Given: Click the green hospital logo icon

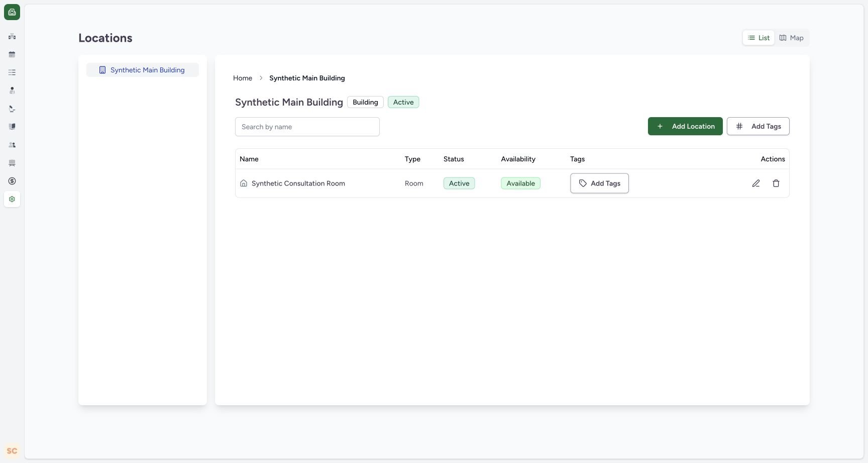Looking at the screenshot, I should coord(12,12).
